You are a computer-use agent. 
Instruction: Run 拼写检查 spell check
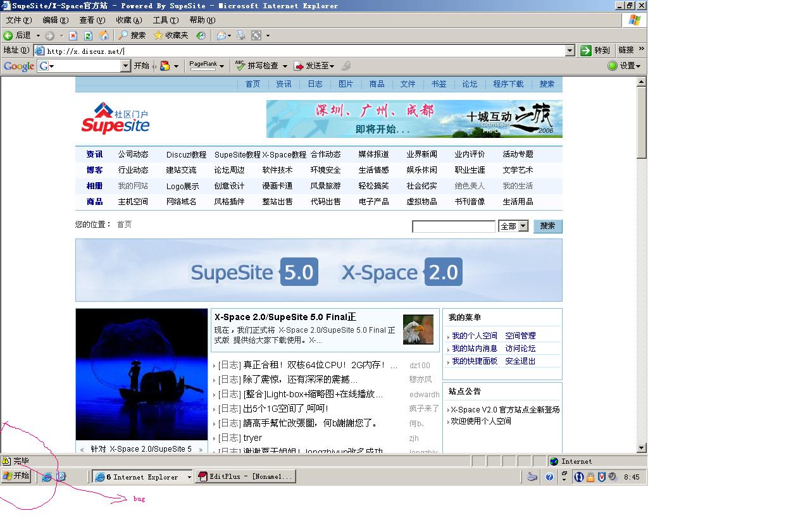click(x=258, y=66)
